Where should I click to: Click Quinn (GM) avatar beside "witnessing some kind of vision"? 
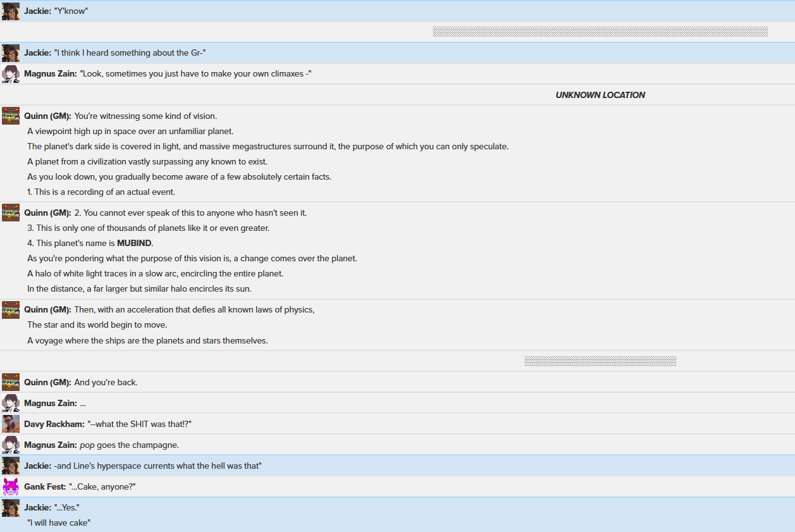[x=11, y=116]
